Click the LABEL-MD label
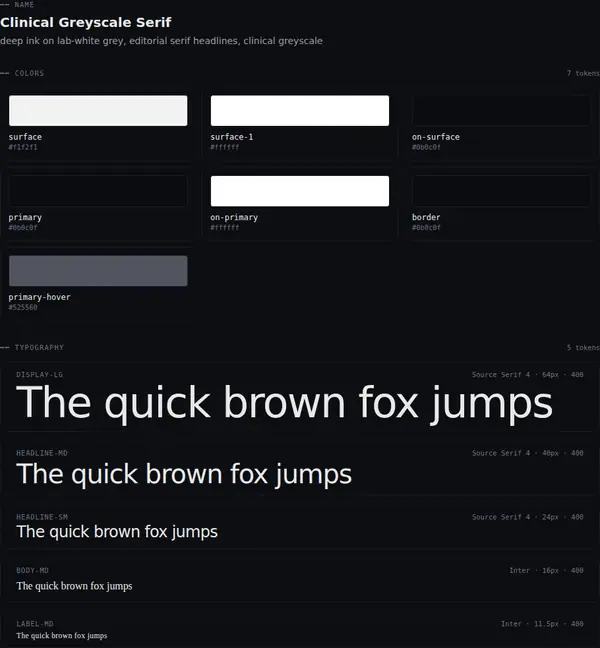 tap(35, 624)
